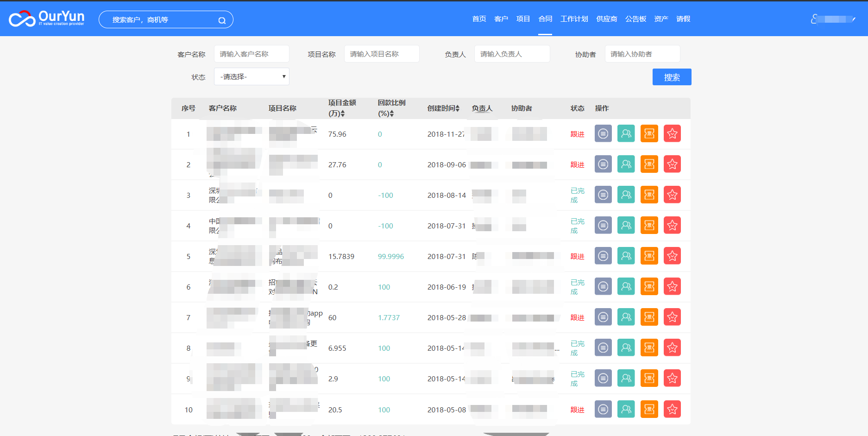This screenshot has width=868, height=436.
Task: Click star icon in row 5
Action: (x=673, y=256)
